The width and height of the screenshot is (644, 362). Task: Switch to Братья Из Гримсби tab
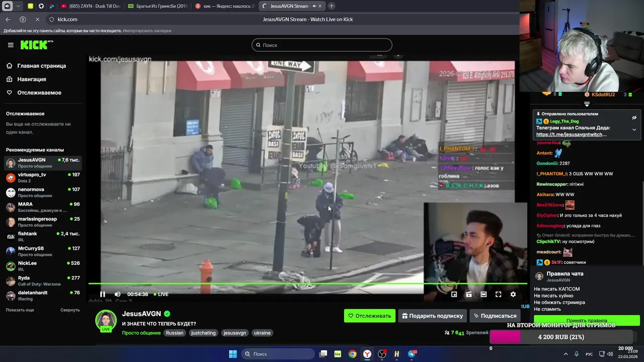tap(157, 6)
